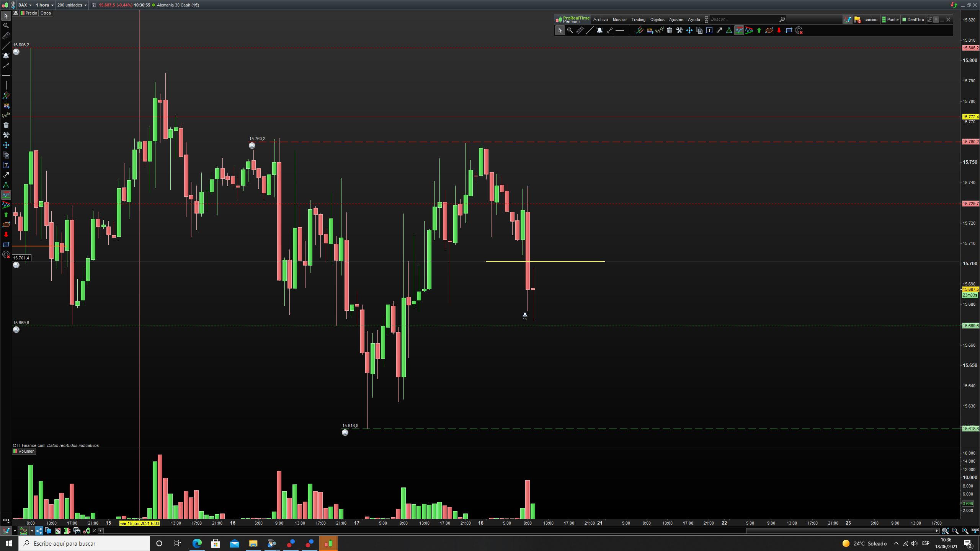
Task: Select the green up arrow drawing tool
Action: click(x=759, y=31)
